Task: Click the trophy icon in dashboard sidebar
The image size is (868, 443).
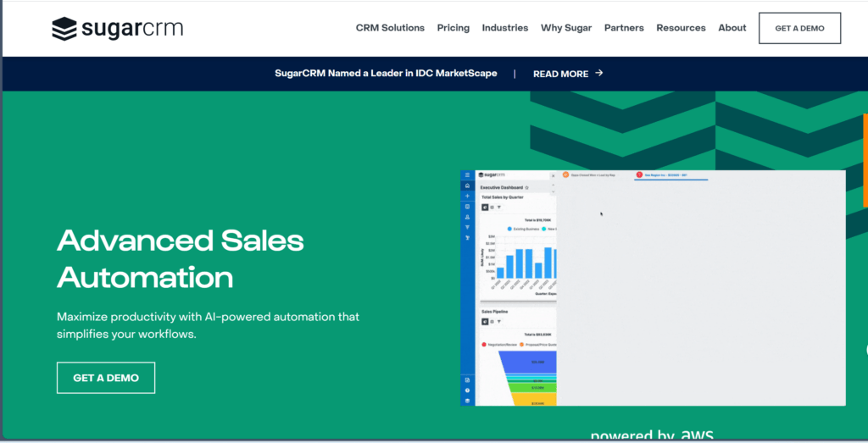Action: [467, 238]
